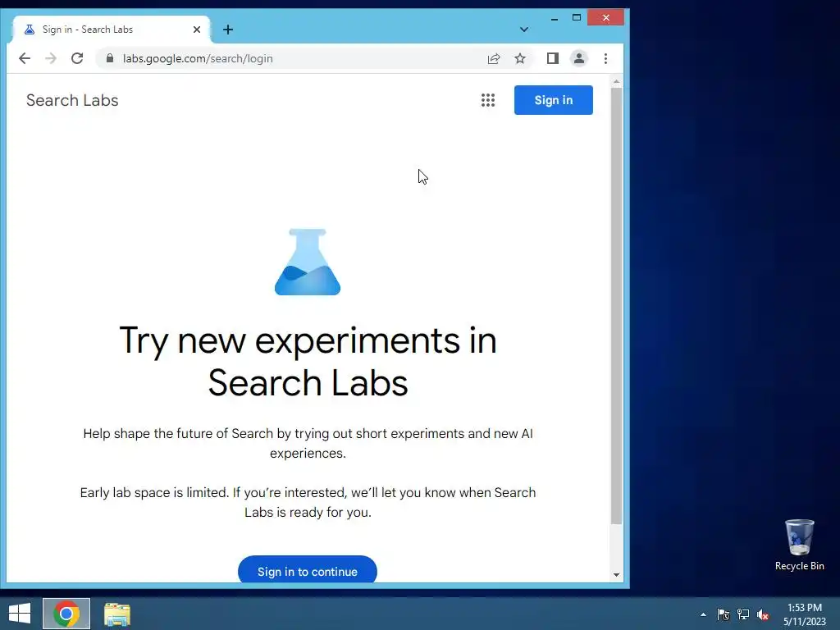Click the vertical scrollbar thumb
The width and height of the screenshot is (840, 630).
[616, 306]
